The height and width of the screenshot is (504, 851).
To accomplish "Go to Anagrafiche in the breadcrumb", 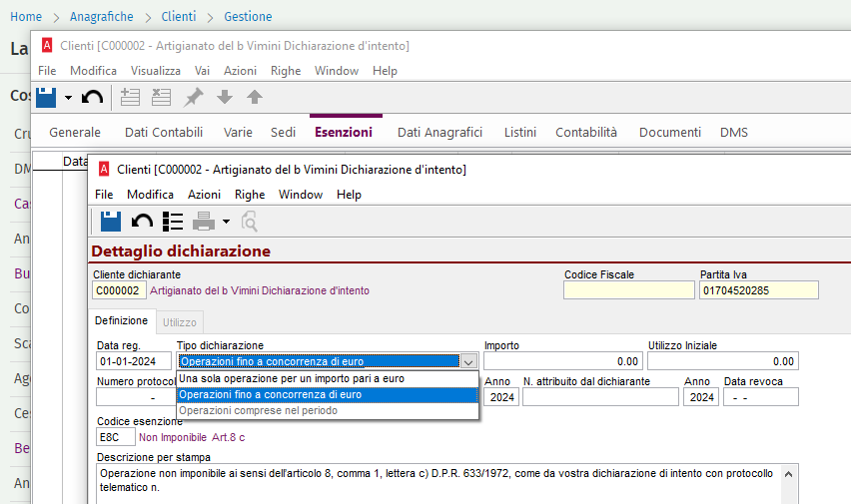I will coord(103,17).
